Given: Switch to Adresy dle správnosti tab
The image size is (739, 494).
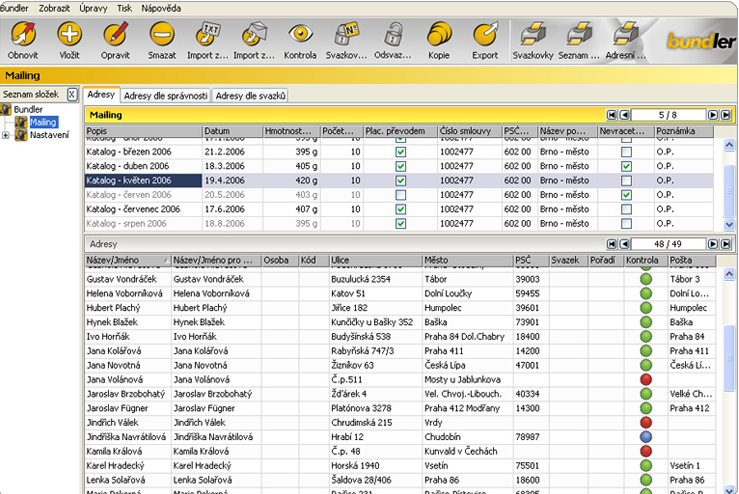Looking at the screenshot, I should pyautogui.click(x=165, y=96).
